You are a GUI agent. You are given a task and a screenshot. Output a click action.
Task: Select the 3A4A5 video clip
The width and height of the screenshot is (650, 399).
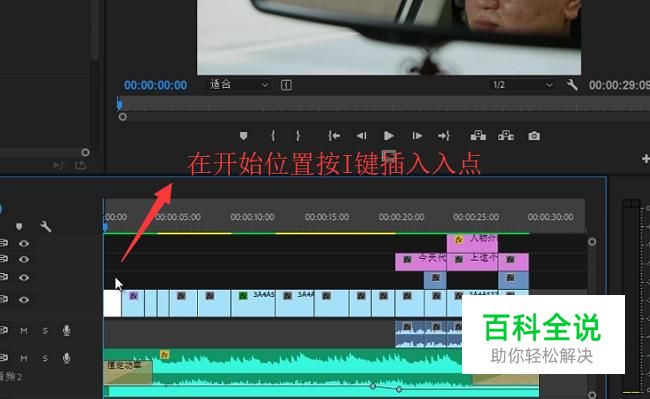[x=253, y=304]
